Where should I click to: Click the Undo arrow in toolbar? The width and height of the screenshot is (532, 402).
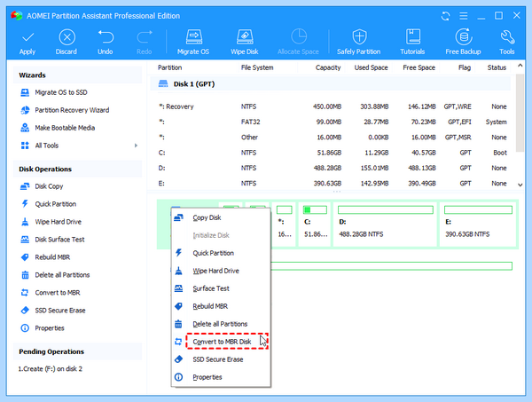click(x=106, y=43)
